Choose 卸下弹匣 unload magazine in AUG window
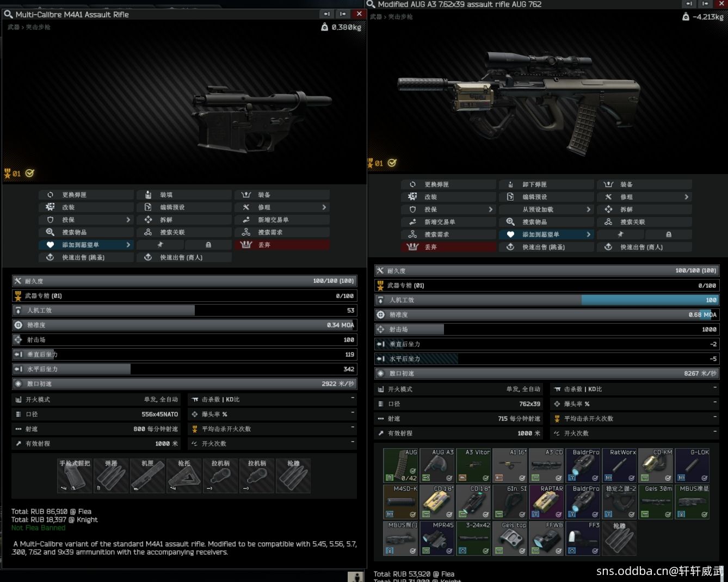 tap(546, 184)
